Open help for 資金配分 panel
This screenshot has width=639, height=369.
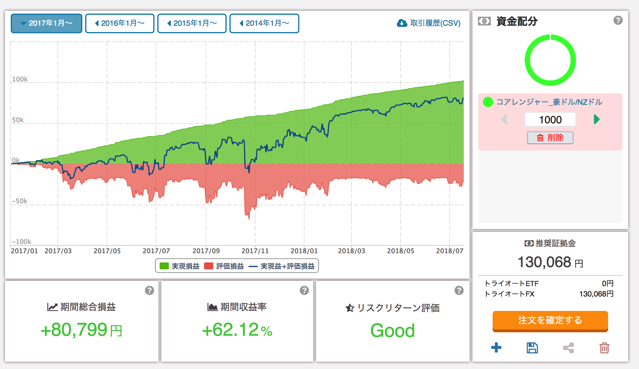[618, 20]
